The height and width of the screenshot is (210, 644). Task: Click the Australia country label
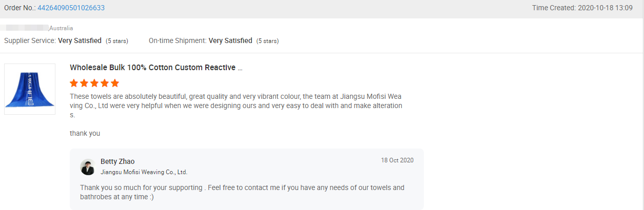(x=61, y=28)
